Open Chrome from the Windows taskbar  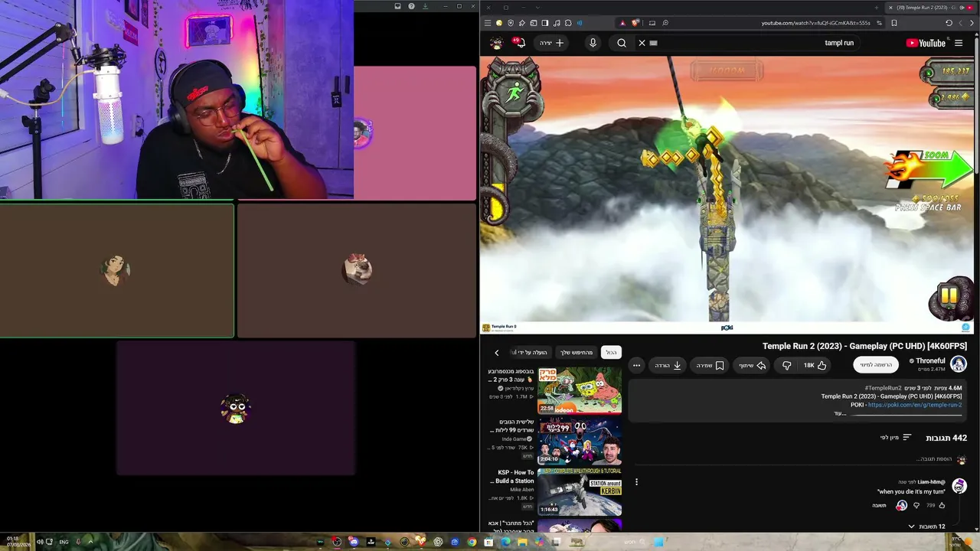click(472, 542)
